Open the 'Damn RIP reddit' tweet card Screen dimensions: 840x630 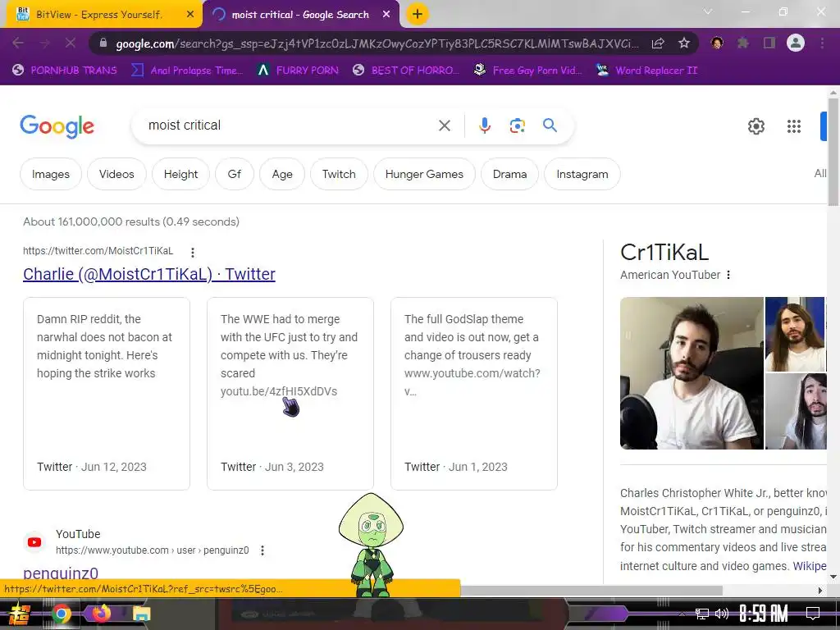coord(107,394)
